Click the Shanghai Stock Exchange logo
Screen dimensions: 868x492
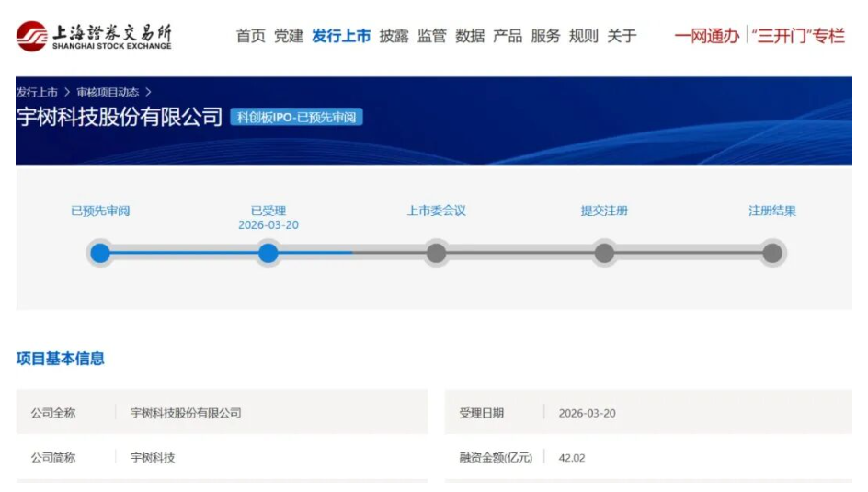(94, 36)
